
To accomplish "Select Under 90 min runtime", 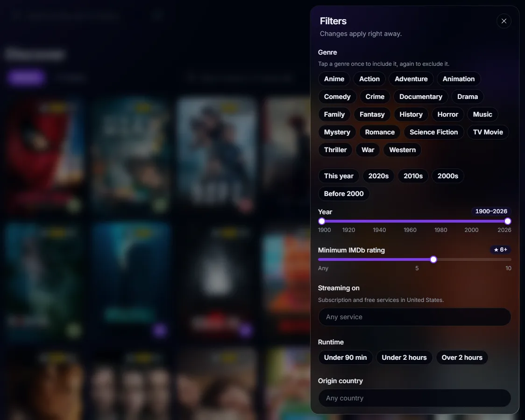I will coord(345,357).
